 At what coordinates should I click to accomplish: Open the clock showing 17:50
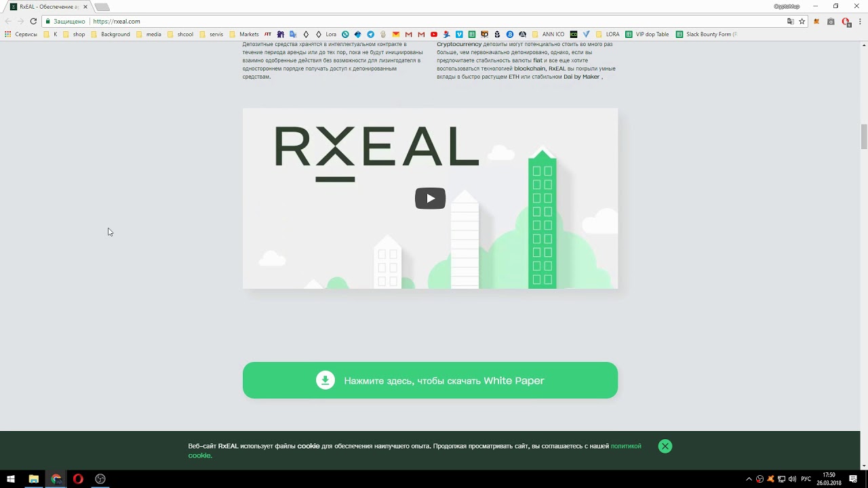829,479
